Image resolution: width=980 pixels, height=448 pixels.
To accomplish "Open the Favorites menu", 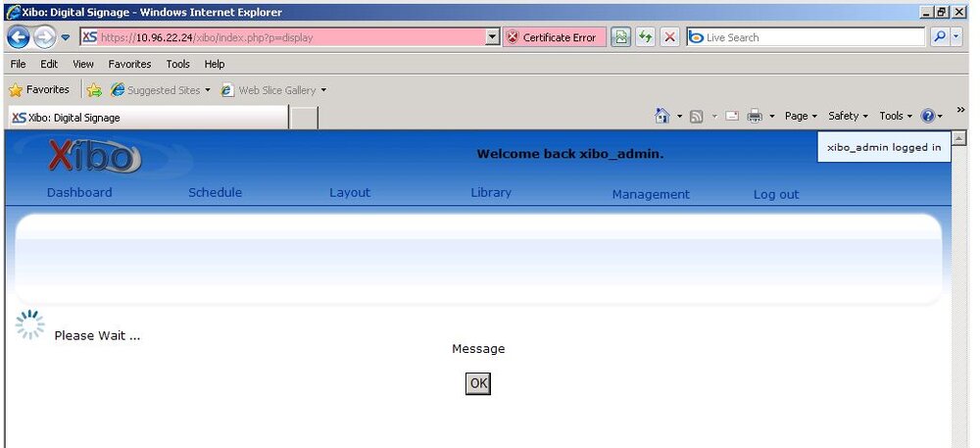I will pos(129,64).
